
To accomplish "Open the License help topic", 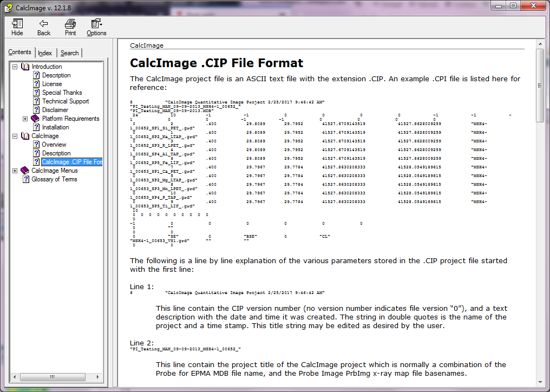I will [x=52, y=84].
